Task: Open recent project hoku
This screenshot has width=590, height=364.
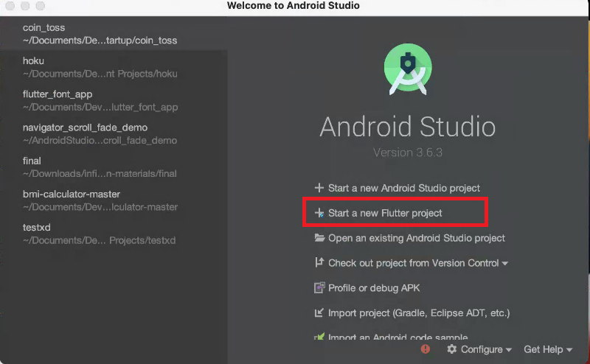Action: click(114, 67)
